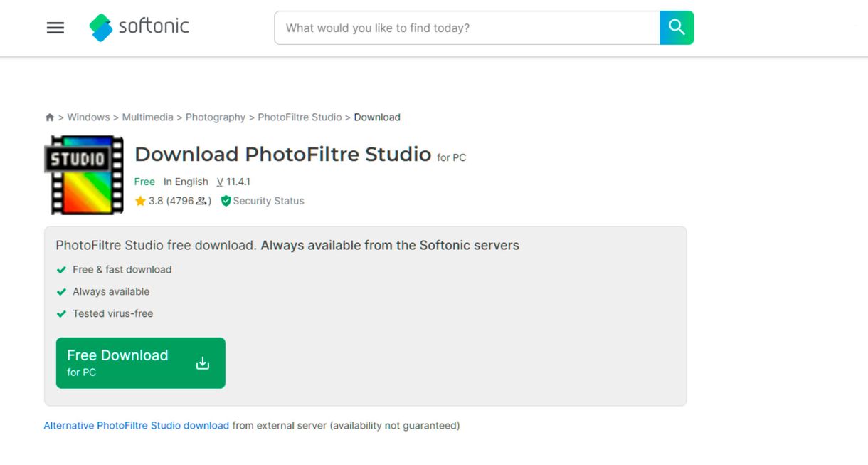
Task: Select Download in the breadcrumb trail
Action: [377, 117]
